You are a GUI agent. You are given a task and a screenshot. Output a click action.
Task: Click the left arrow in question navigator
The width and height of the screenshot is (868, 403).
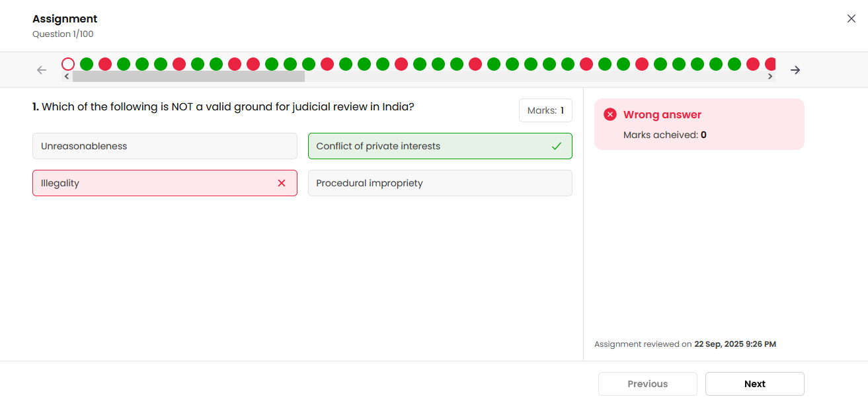click(x=42, y=70)
